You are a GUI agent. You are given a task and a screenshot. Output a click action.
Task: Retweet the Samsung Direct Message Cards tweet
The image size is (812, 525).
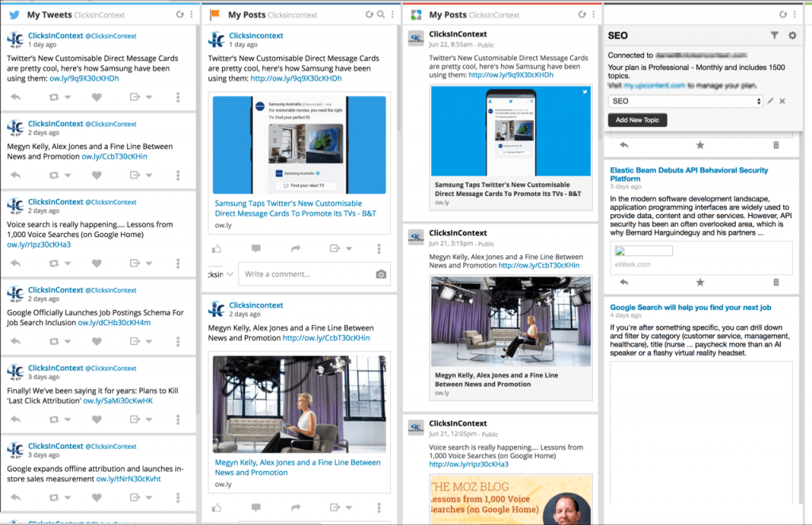point(53,97)
